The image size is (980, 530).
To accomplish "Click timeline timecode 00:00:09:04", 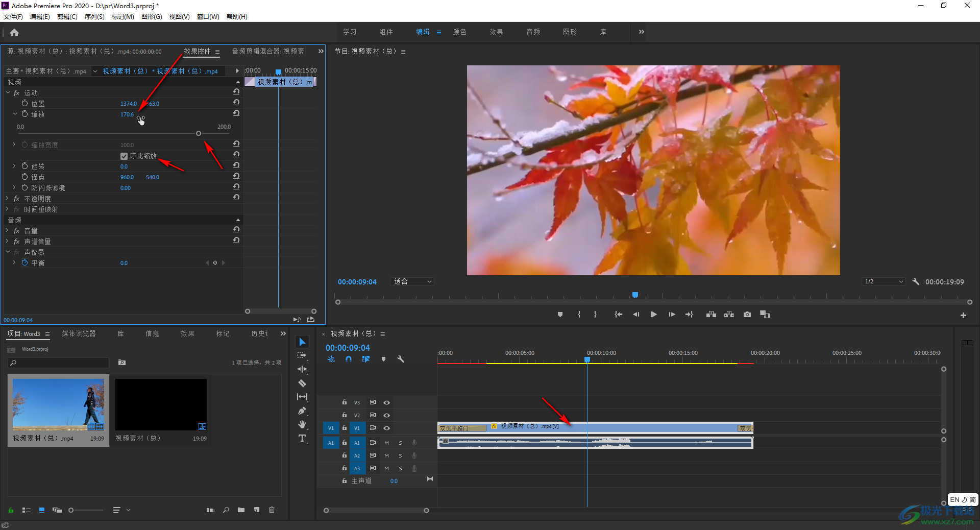I will 348,348.
